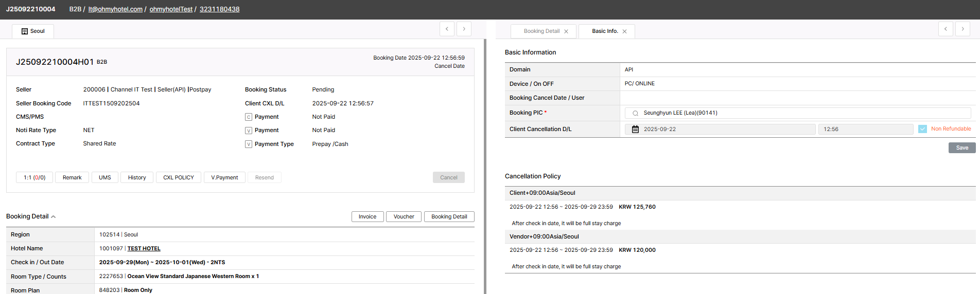The width and height of the screenshot is (980, 294).
Task: Open the Voucher button
Action: (x=404, y=217)
